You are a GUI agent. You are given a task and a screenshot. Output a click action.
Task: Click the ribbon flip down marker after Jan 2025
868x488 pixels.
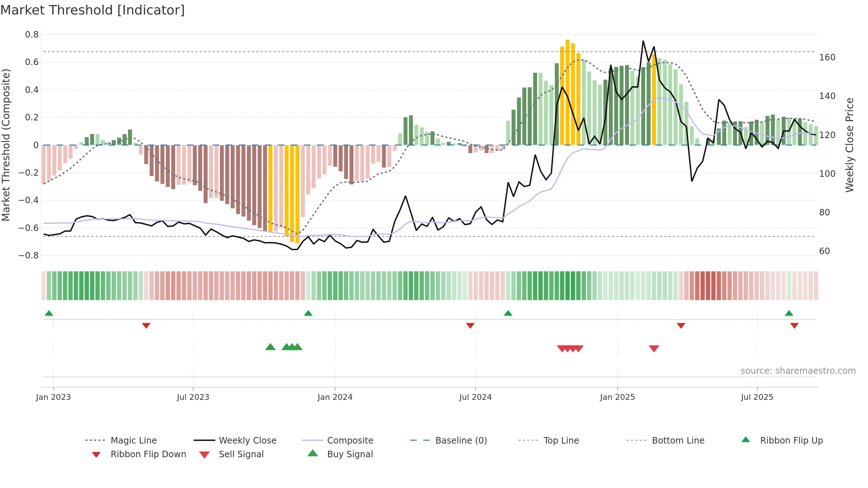[681, 326]
